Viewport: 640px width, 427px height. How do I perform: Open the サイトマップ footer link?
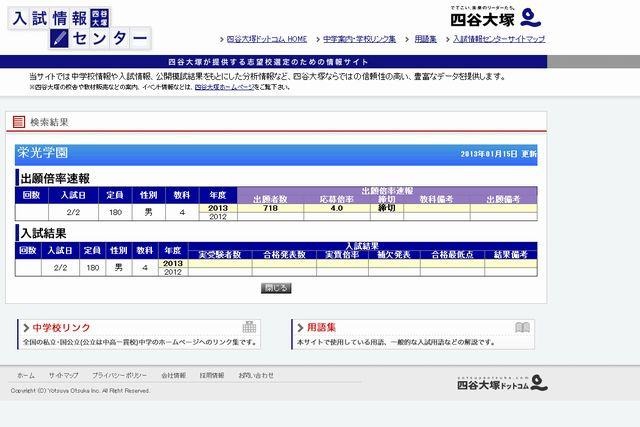63,376
